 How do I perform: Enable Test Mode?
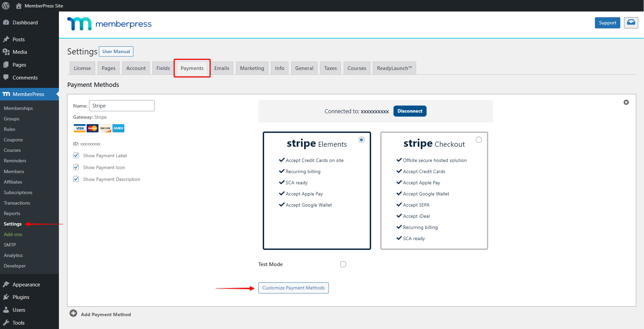point(343,264)
